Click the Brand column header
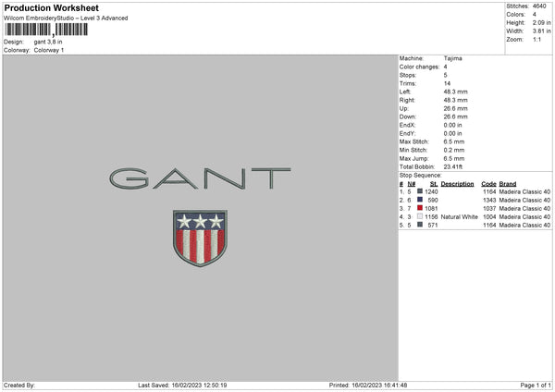The width and height of the screenshot is (555, 392). point(508,184)
